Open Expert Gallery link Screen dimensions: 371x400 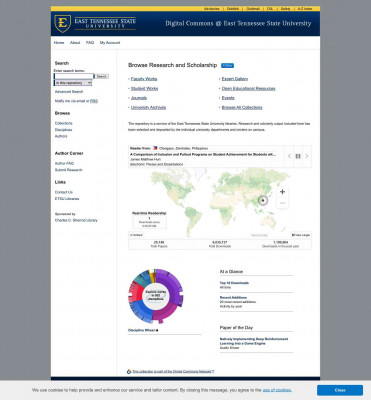pos(235,79)
